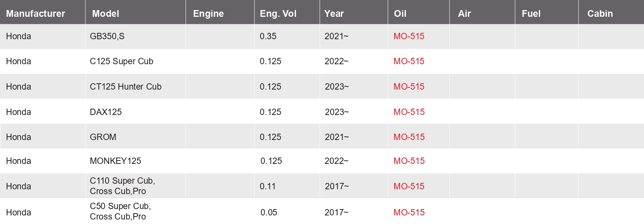Open MO-515 link for CT125 Hunter Cub

(x=409, y=87)
